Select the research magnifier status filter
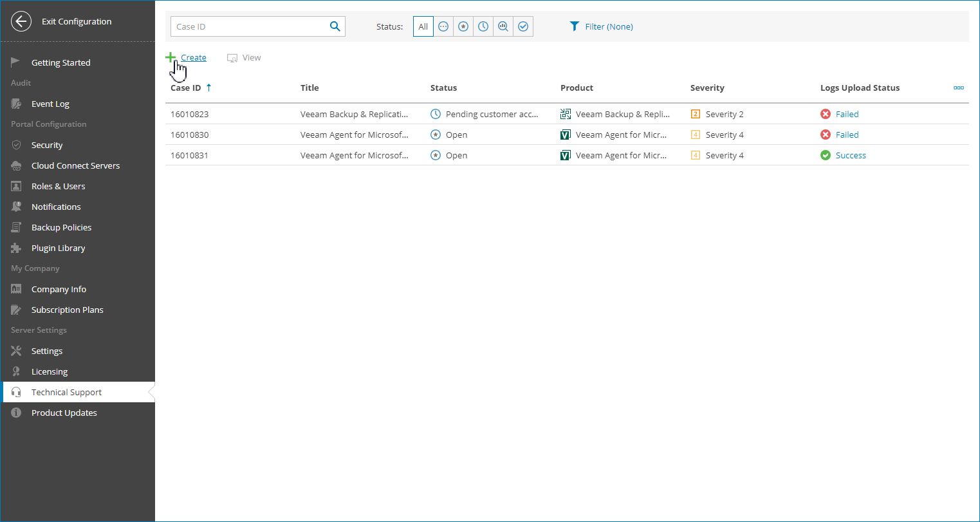The height and width of the screenshot is (522, 980). click(x=503, y=26)
